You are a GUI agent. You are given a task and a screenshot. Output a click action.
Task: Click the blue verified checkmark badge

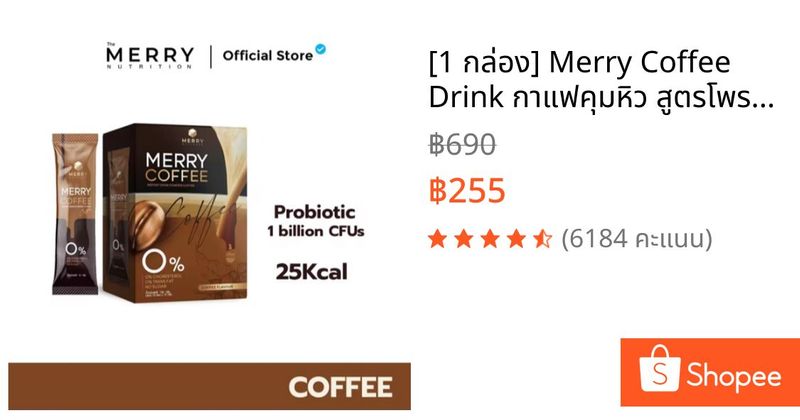tap(320, 49)
